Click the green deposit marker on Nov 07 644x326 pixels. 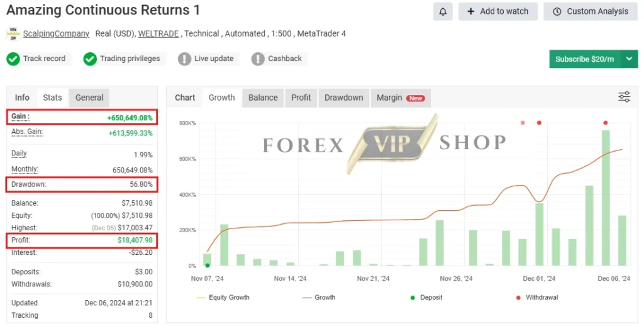click(x=208, y=266)
